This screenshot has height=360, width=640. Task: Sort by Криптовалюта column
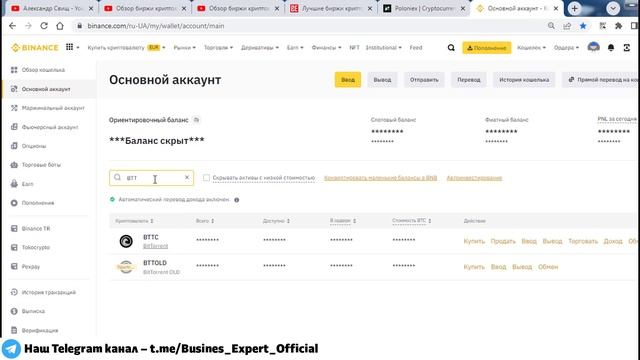point(134,221)
